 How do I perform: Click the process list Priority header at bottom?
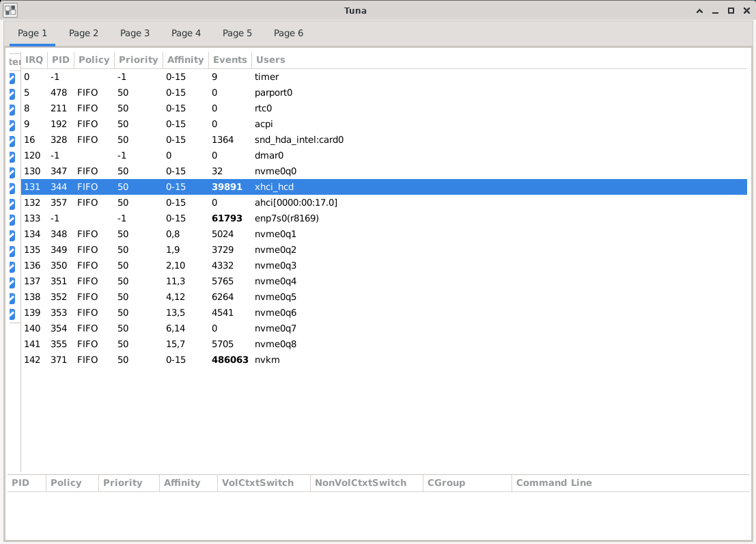click(129, 483)
